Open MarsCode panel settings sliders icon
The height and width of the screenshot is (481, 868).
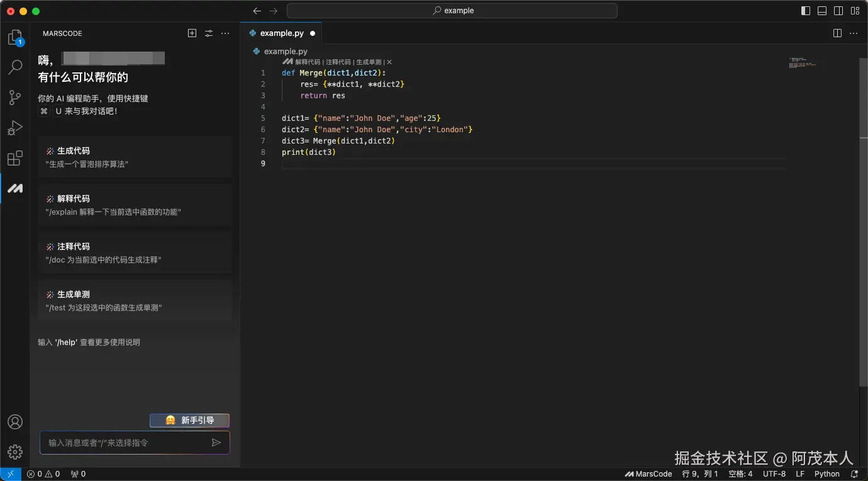pyautogui.click(x=209, y=33)
